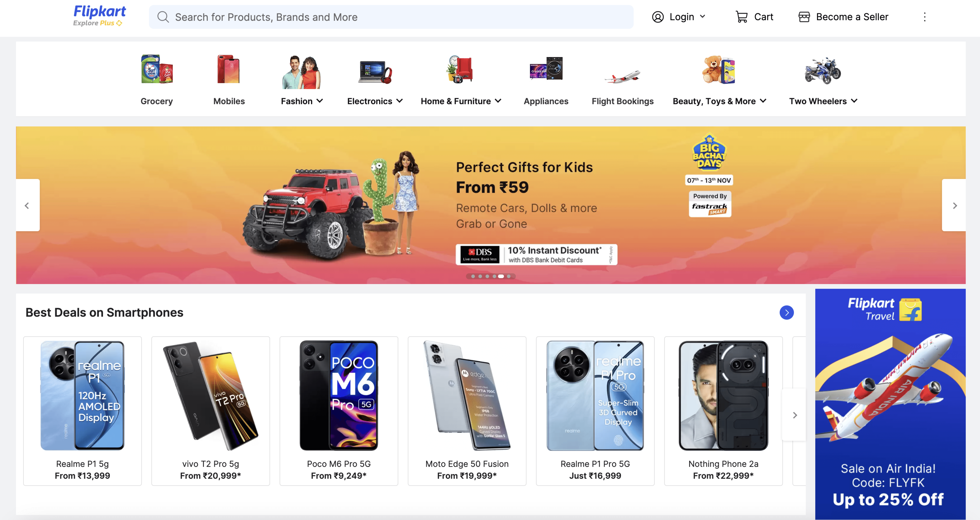980x520 pixels.
Task: Click the Become a Seller store icon
Action: click(804, 17)
